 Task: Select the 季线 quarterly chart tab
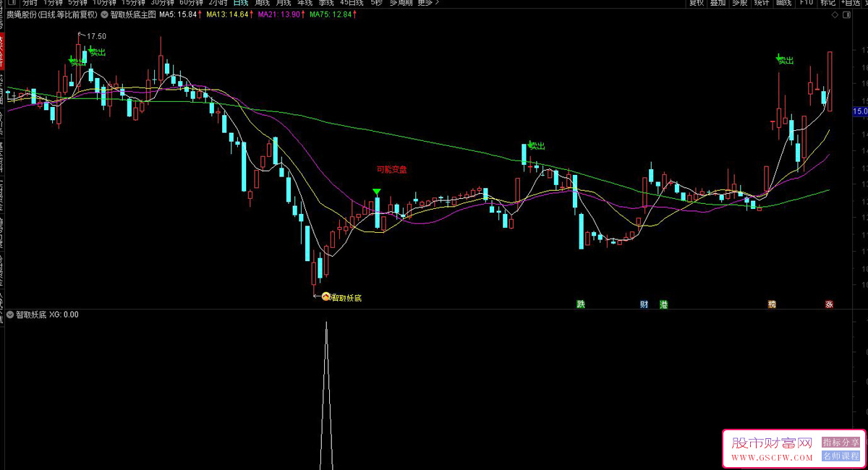(x=325, y=3)
